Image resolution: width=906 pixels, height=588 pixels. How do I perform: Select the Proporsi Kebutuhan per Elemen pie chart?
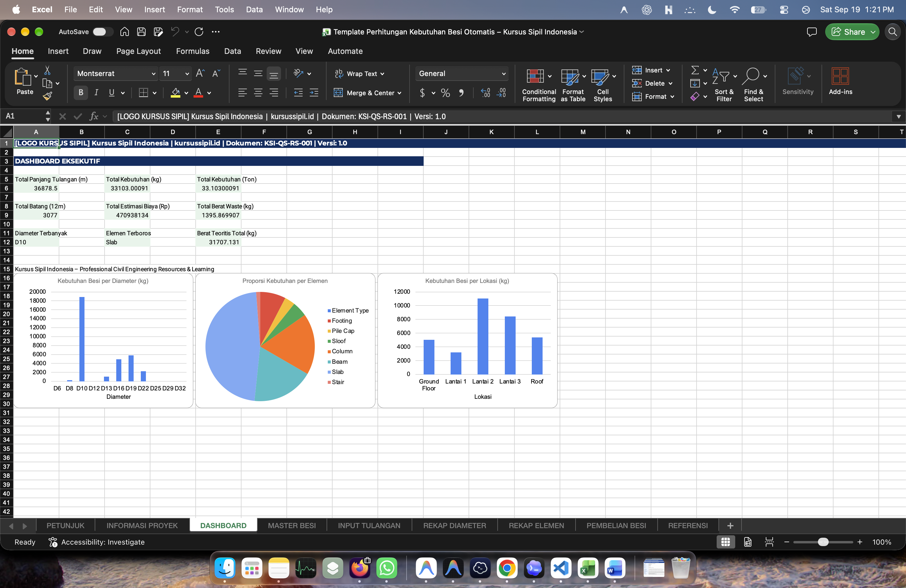(x=285, y=340)
